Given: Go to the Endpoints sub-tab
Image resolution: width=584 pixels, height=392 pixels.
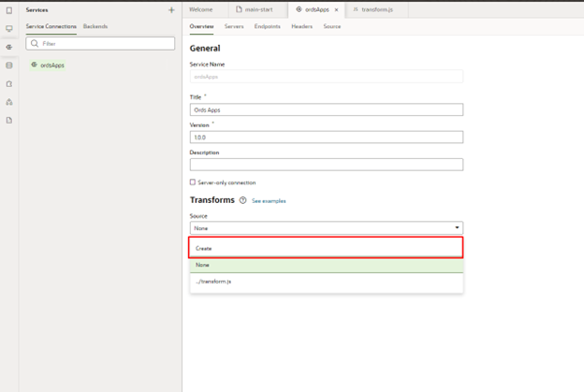Looking at the screenshot, I should coord(267,26).
